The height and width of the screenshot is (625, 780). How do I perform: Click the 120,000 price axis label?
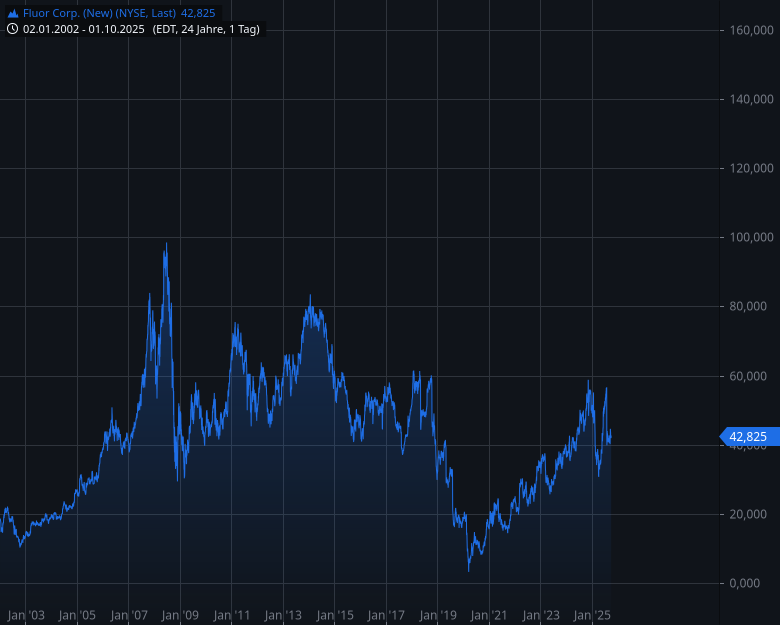coord(752,169)
